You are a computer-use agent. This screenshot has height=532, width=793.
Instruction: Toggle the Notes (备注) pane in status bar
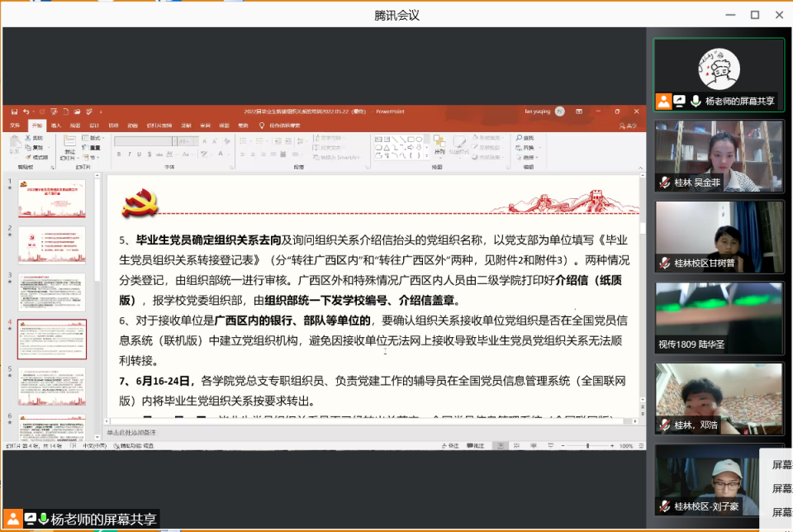(452, 446)
